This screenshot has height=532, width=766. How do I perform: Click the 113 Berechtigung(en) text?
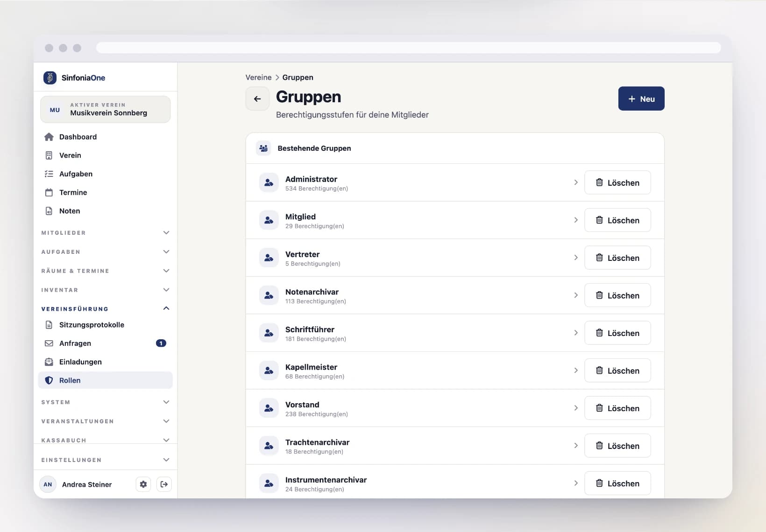316,301
